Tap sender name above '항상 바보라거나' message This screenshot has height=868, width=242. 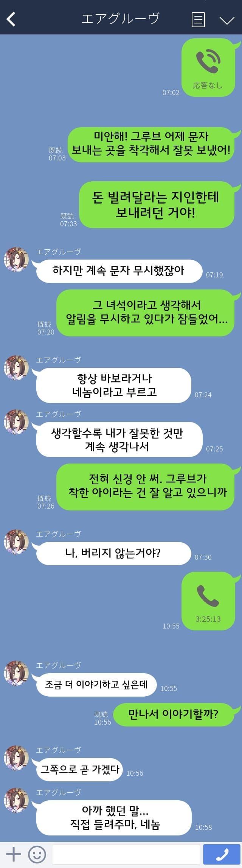click(59, 360)
